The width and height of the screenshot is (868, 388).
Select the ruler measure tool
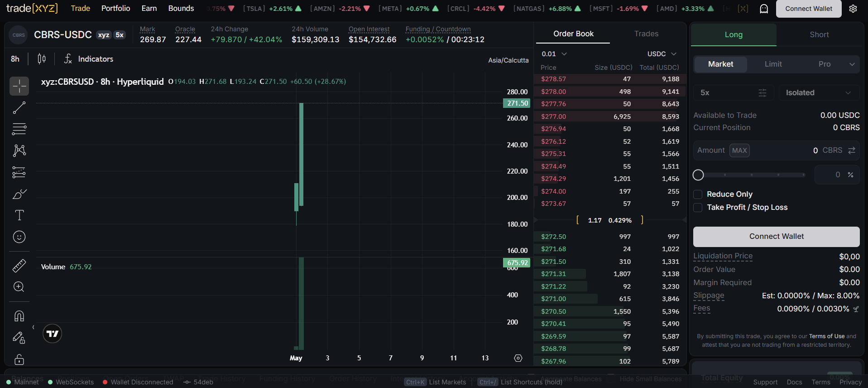[x=19, y=266]
